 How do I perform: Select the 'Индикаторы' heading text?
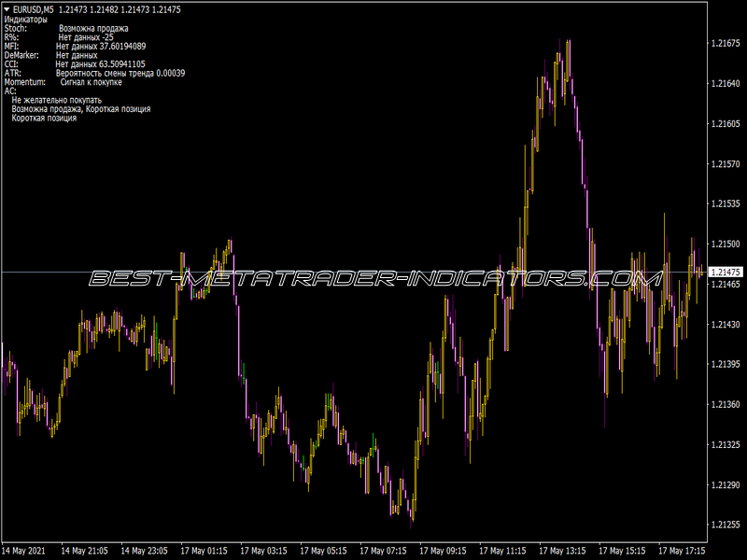(x=26, y=20)
